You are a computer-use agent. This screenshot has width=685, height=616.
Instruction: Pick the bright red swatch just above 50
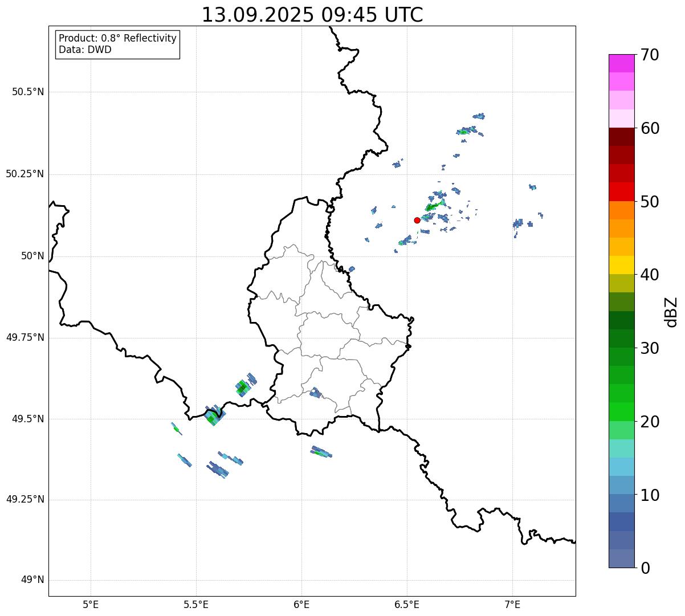click(621, 191)
